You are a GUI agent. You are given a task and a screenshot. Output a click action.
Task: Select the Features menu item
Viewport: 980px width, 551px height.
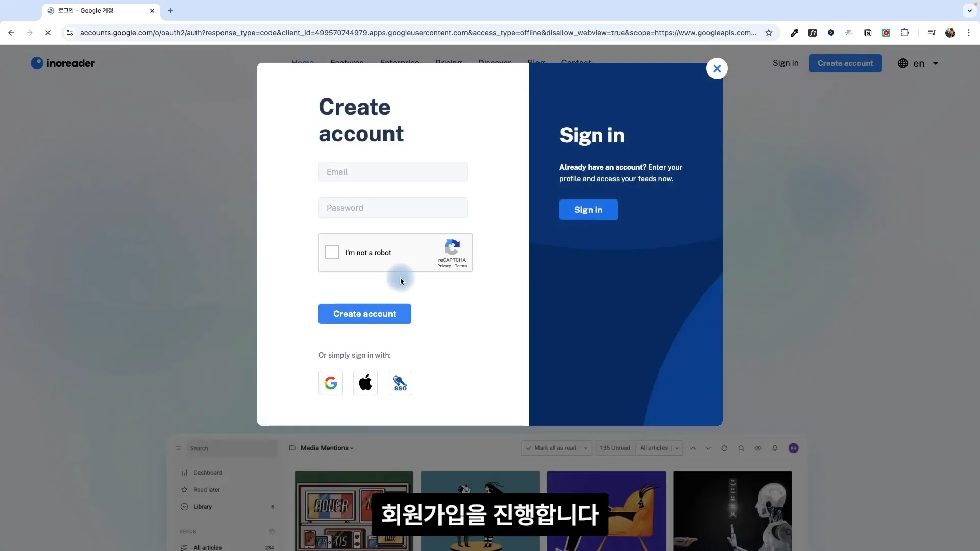click(347, 63)
